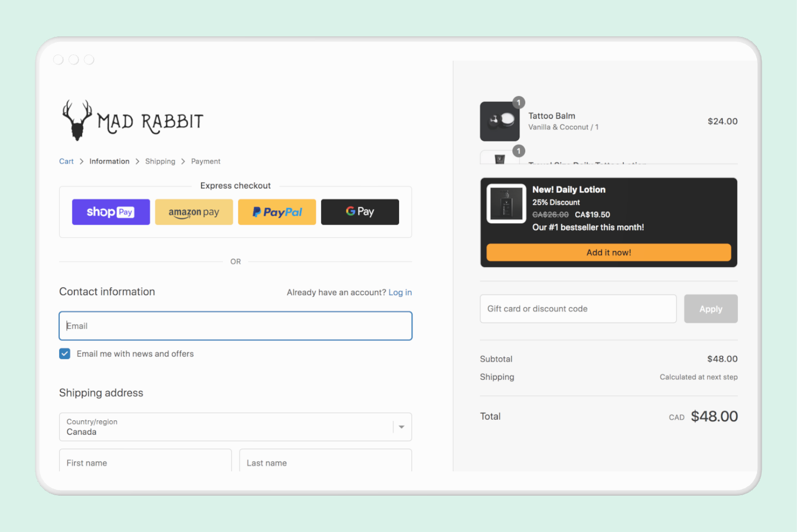
Task: Pay with Shop Pay button
Action: pyautogui.click(x=111, y=212)
